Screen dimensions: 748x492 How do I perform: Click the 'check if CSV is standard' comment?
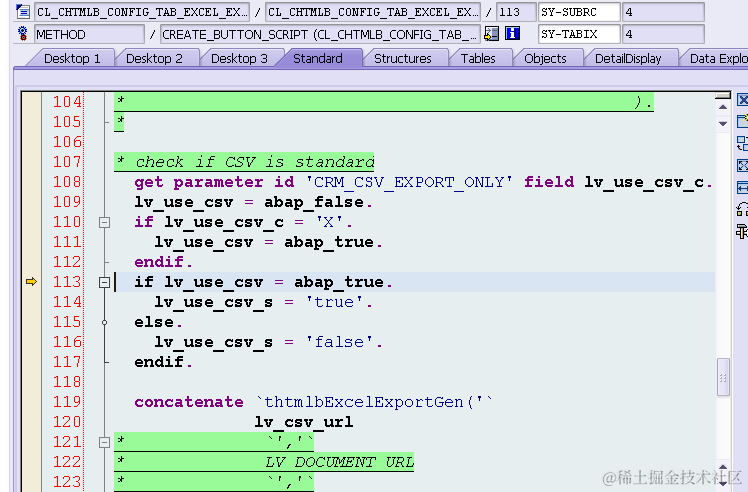(255, 162)
